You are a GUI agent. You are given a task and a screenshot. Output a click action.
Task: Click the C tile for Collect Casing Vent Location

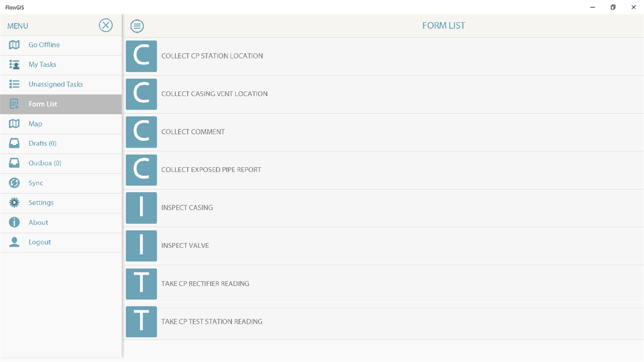(x=141, y=94)
